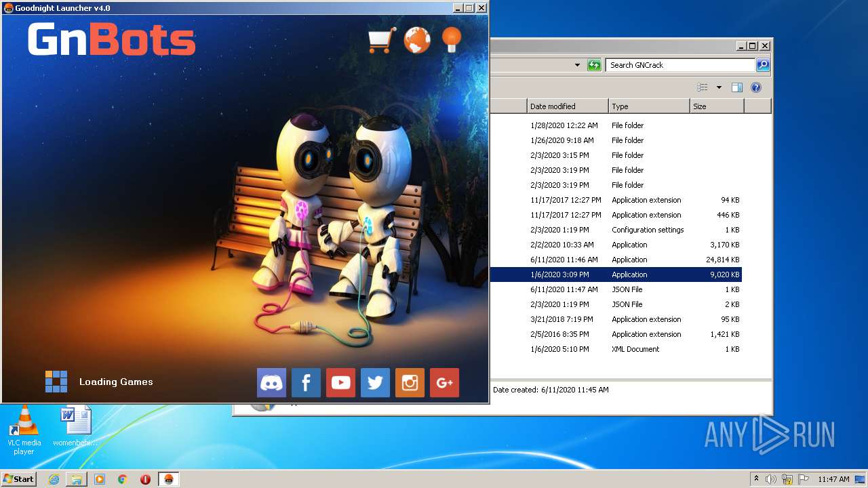Select the 94 KB Application extension row
The height and width of the screenshot is (488, 868).
616,200
